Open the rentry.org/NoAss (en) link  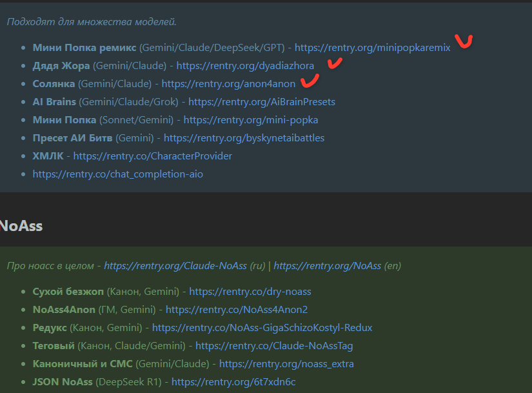(x=328, y=266)
